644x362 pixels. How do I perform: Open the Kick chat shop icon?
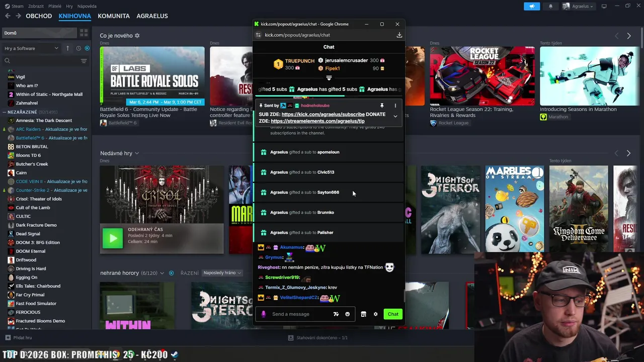coord(363,314)
